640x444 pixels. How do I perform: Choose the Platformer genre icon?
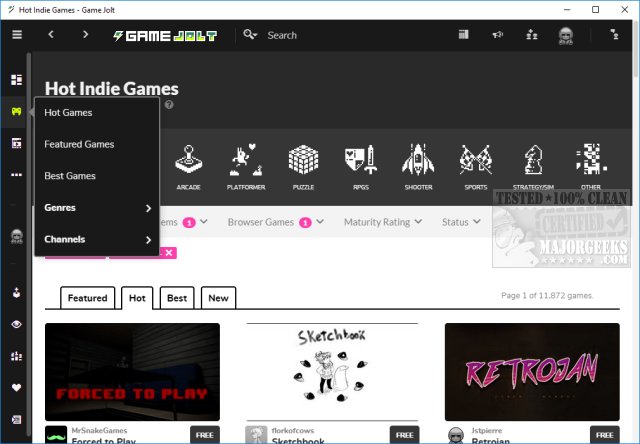coord(246,167)
